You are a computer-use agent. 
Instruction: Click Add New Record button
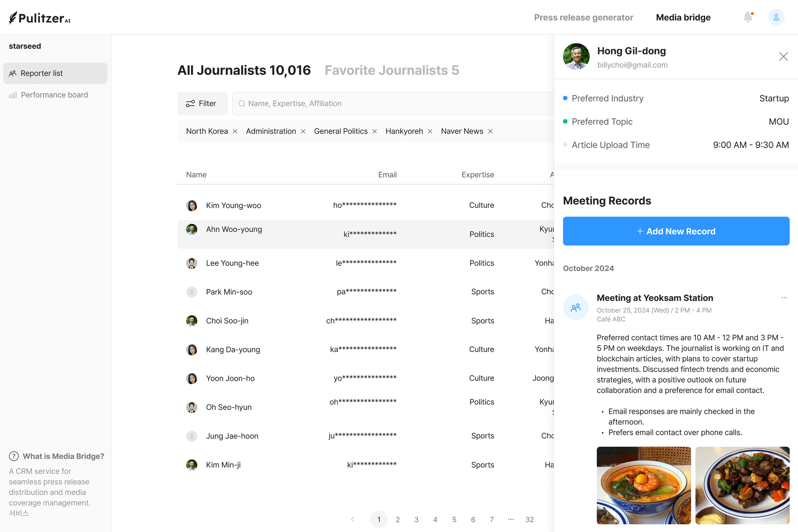click(x=676, y=231)
